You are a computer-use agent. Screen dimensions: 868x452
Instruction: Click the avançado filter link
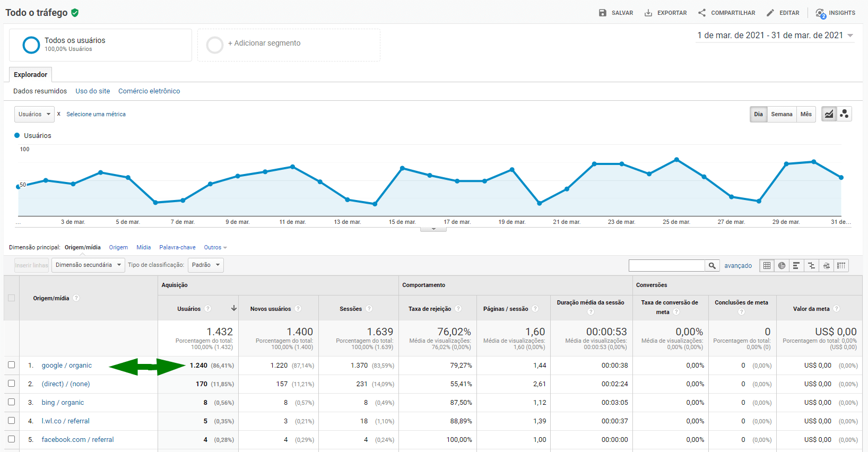(x=738, y=266)
